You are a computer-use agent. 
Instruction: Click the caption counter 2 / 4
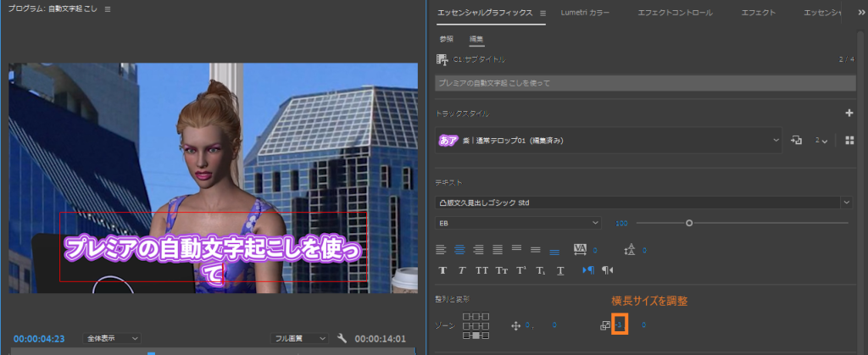coord(847,59)
